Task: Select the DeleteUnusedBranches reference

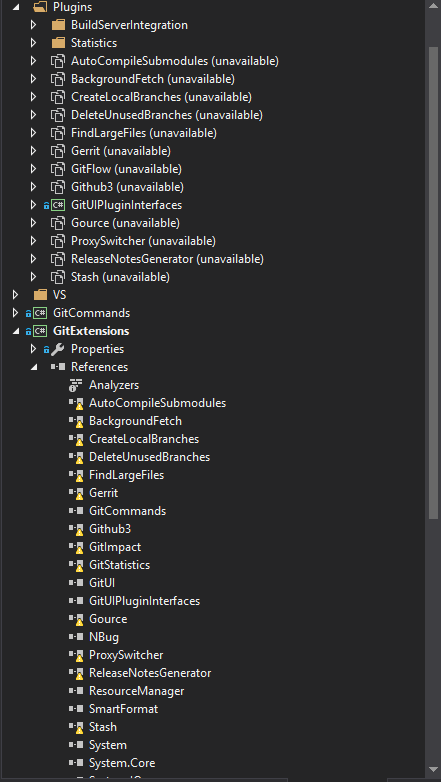Action: 149,457
